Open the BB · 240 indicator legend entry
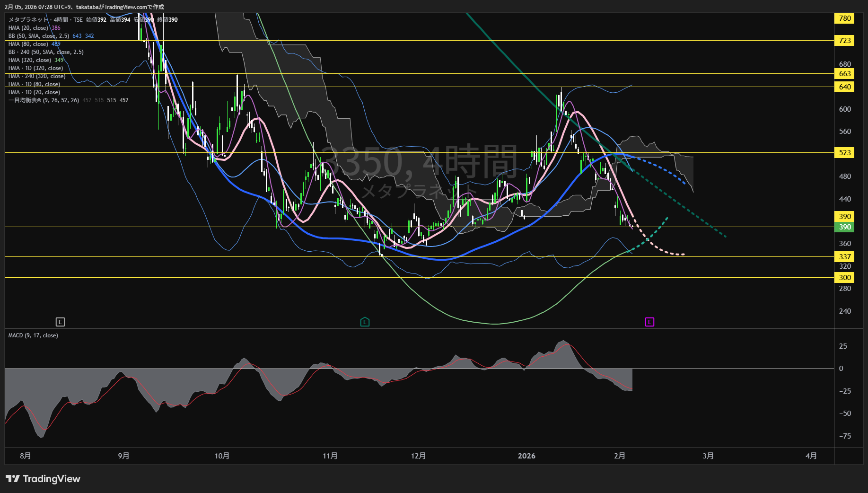The height and width of the screenshot is (493, 868). click(x=46, y=52)
